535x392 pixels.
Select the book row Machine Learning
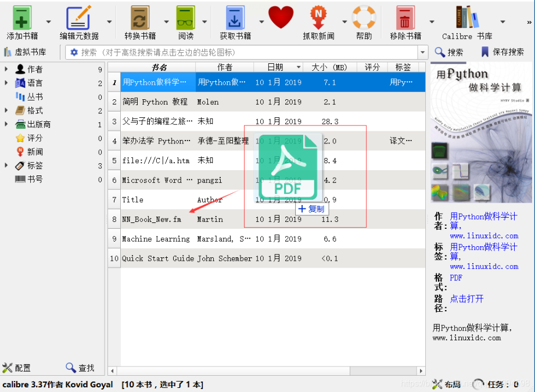[273, 239]
